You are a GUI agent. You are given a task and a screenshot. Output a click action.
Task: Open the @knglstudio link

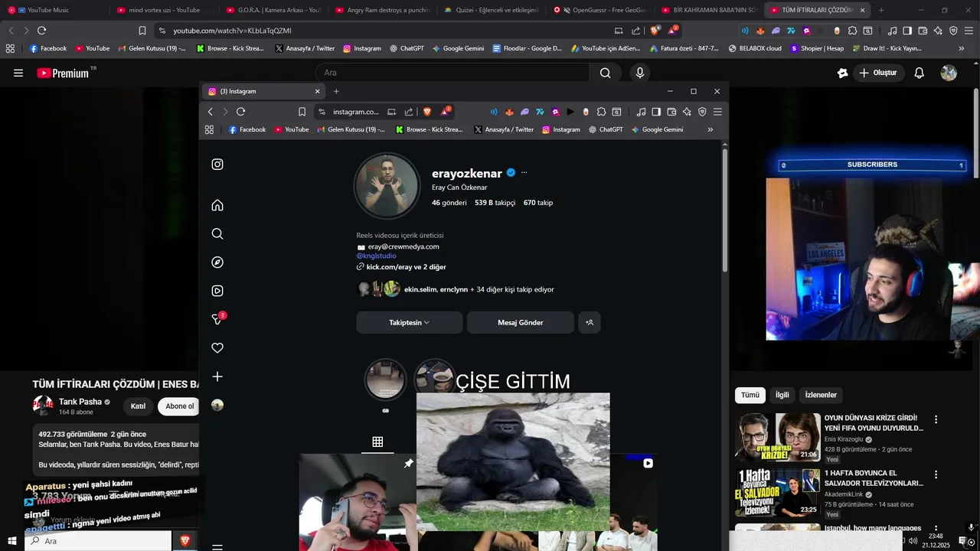click(x=376, y=256)
